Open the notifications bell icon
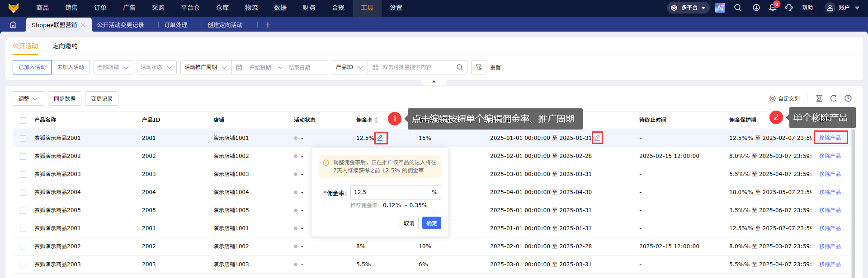The image size is (868, 278). (x=773, y=8)
